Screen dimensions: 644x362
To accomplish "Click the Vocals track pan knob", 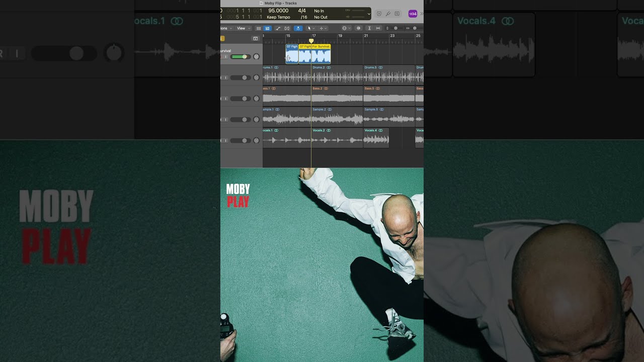I will coord(256,141).
